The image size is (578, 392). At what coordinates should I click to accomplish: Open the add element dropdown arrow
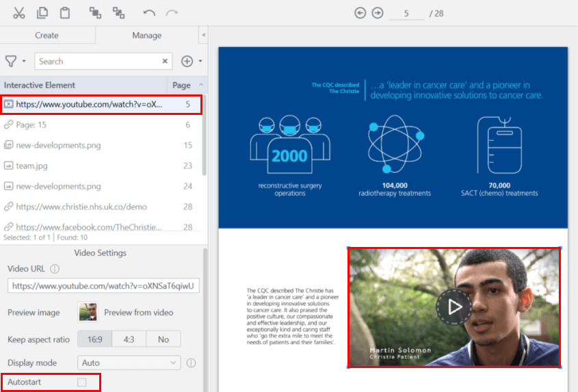(x=200, y=61)
